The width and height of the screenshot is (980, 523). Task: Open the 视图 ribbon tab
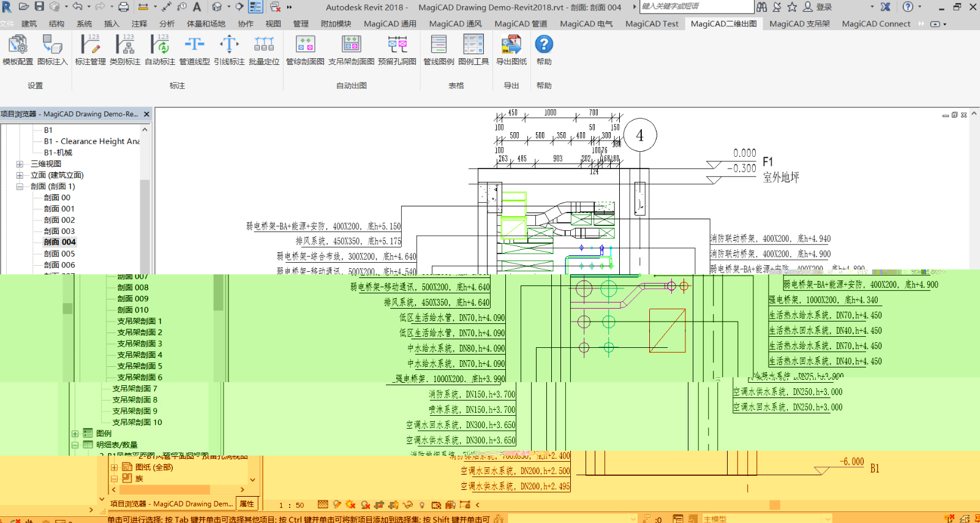pos(273,24)
